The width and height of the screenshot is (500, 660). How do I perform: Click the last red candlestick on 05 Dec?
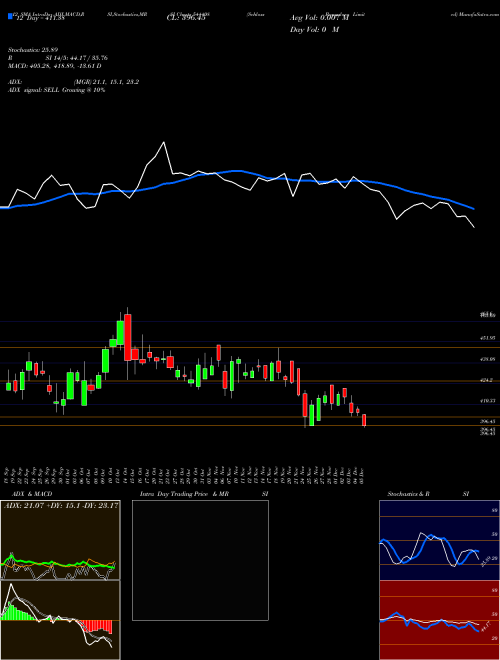click(364, 420)
